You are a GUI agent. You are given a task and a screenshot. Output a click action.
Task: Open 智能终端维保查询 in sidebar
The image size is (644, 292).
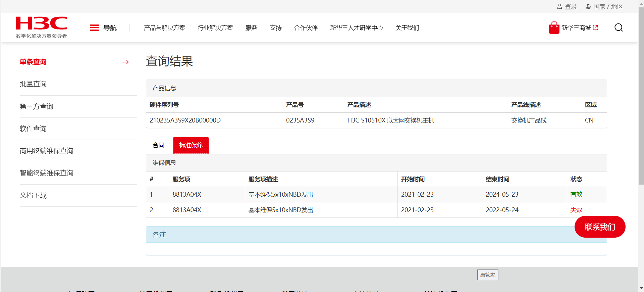47,173
